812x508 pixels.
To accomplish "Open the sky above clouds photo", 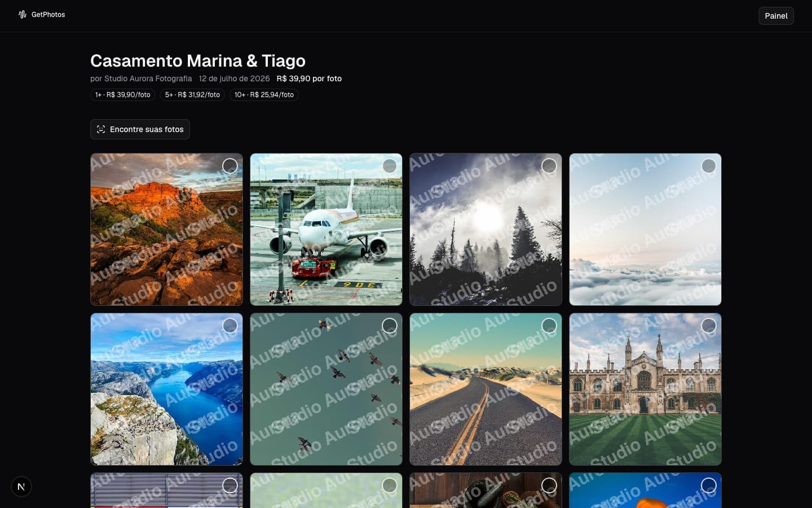I will pyautogui.click(x=645, y=230).
